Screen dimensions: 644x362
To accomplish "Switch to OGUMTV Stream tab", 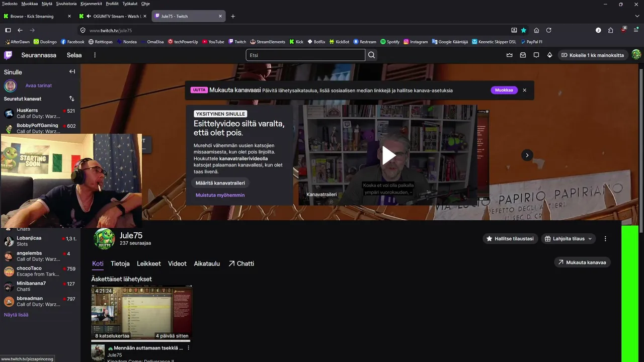I will 112,16.
